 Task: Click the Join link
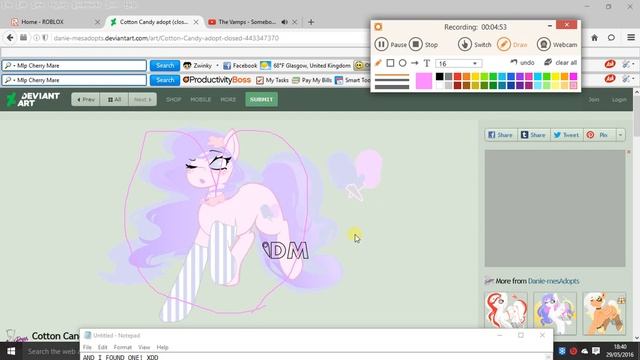click(x=593, y=100)
